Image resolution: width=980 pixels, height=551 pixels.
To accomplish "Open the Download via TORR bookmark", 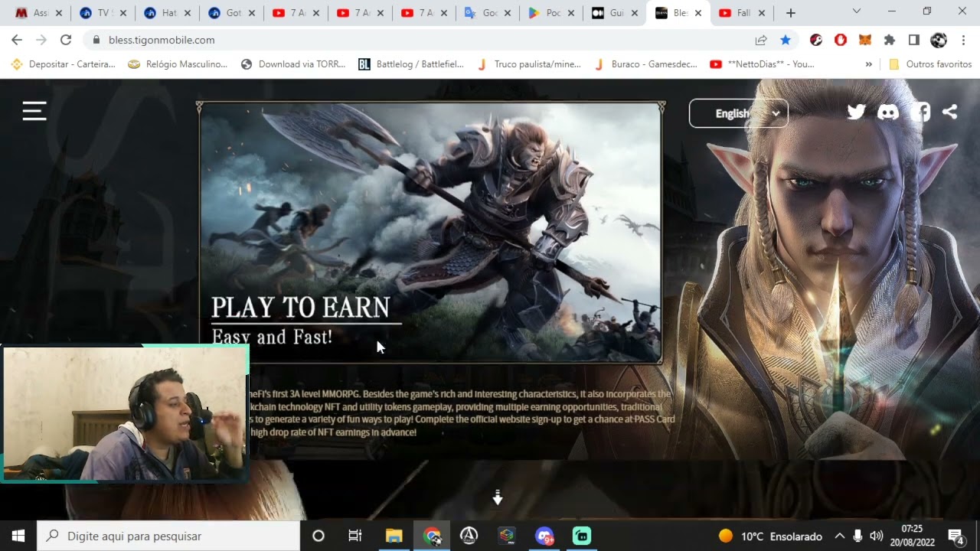I will [x=293, y=64].
